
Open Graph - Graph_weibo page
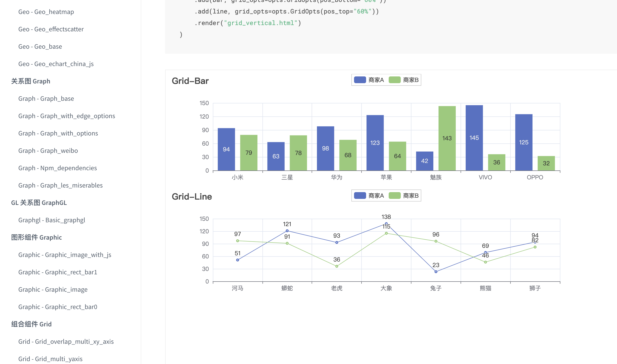pyautogui.click(x=48, y=151)
